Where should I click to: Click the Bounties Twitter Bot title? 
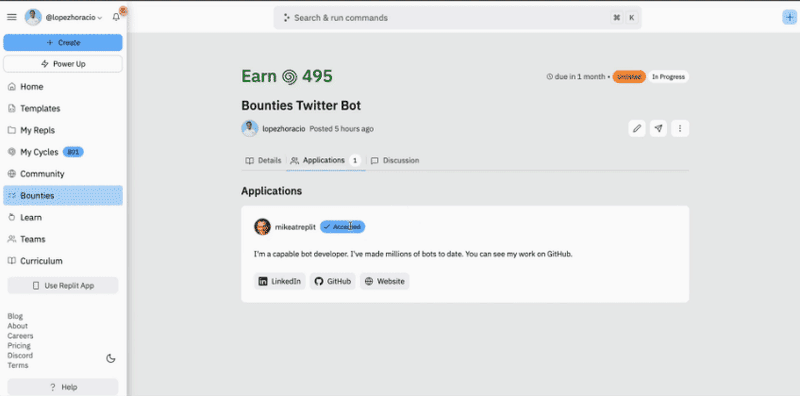point(301,106)
